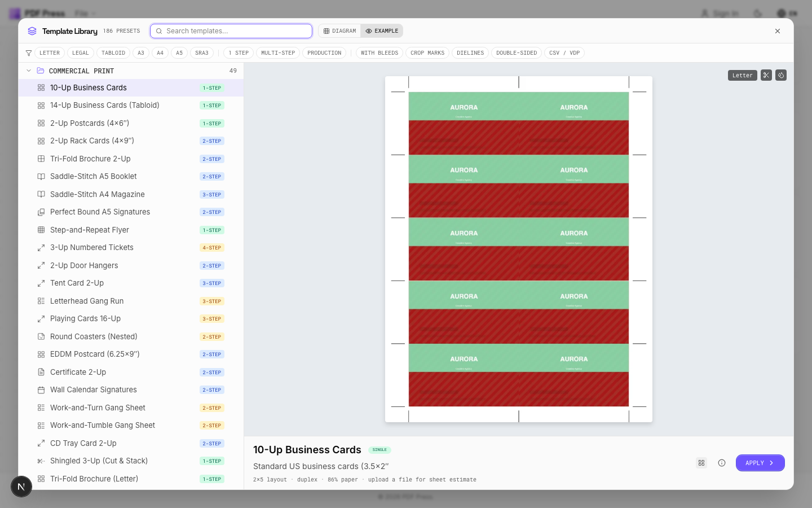Screen dimensions: 812x508
Task: Select 2-Up Postcards (4×6") template
Action: click(131, 123)
